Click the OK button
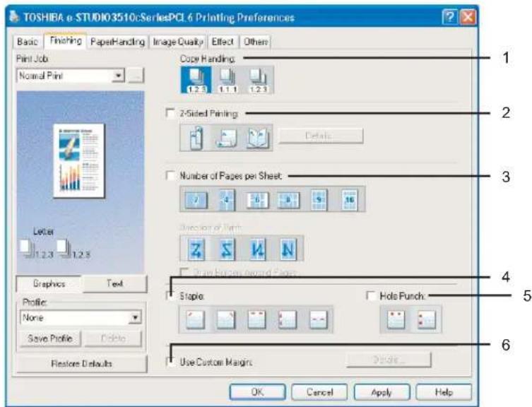Viewport: 532px width, 407px height. tap(257, 392)
